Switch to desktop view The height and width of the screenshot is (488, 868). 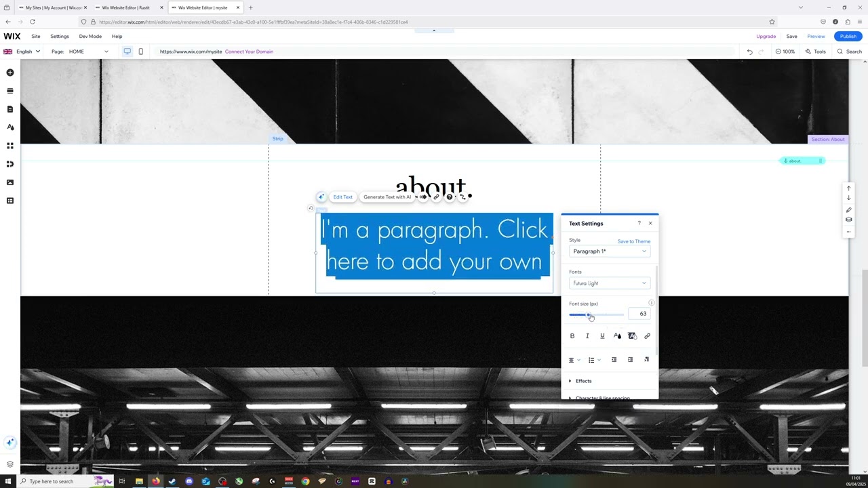point(127,52)
